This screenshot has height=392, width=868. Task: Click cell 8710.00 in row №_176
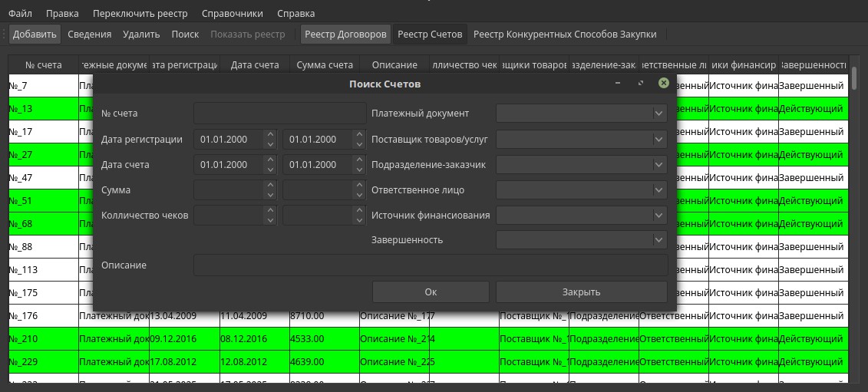(x=325, y=316)
